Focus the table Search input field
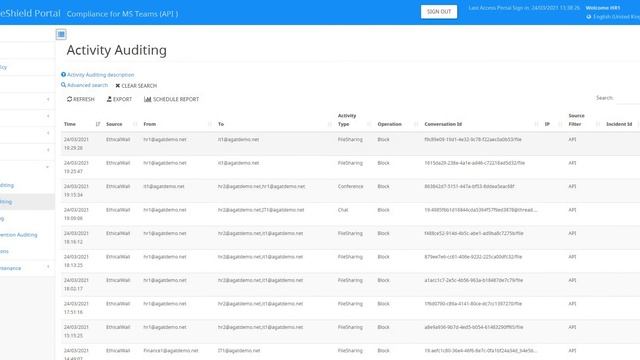This screenshot has width=640, height=360. click(628, 98)
